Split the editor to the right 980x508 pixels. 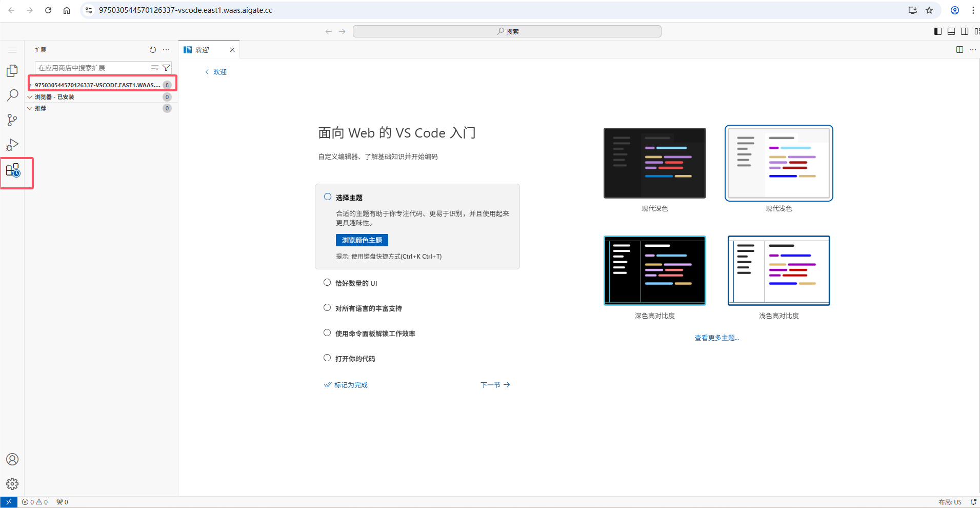pos(958,49)
